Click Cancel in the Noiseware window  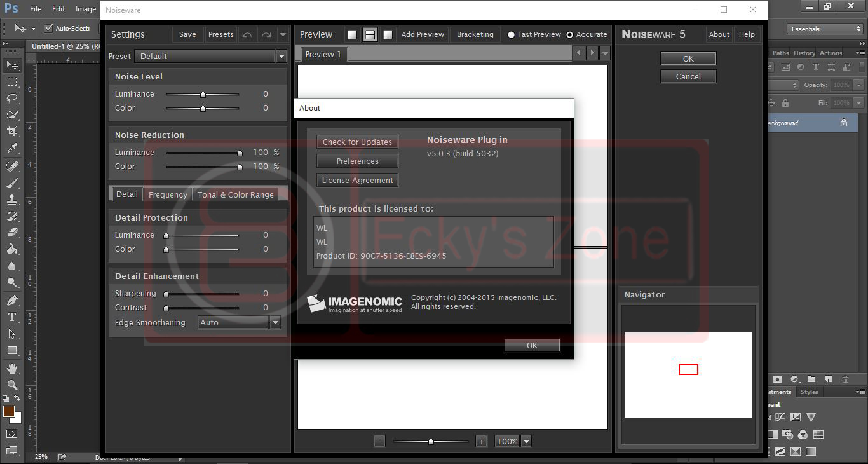point(688,76)
